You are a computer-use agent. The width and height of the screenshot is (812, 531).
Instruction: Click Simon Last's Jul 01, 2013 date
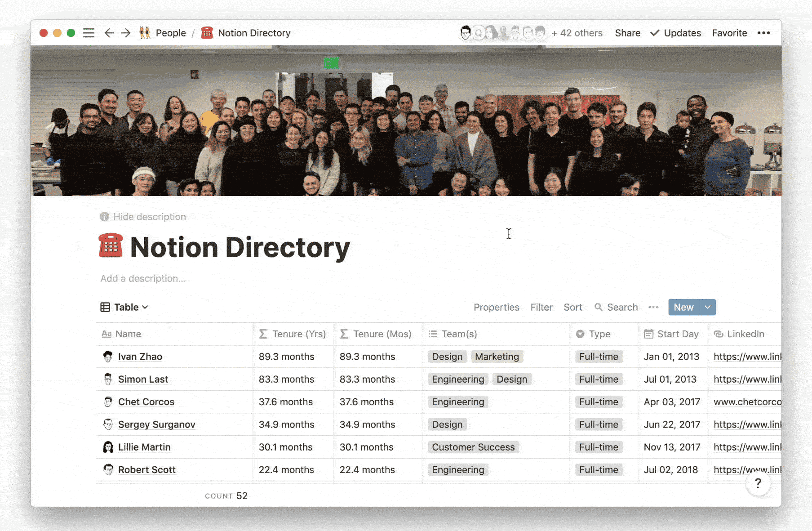(670, 379)
